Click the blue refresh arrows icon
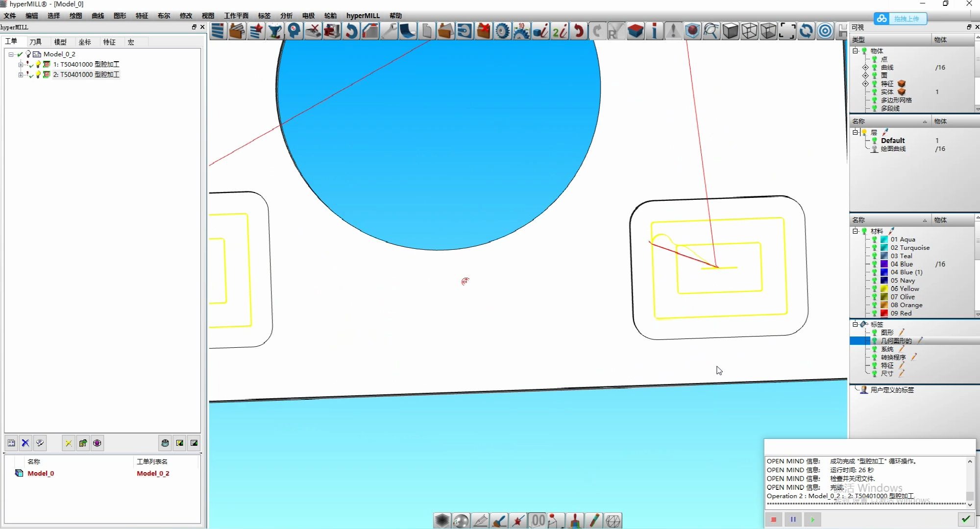980x529 pixels. (806, 31)
